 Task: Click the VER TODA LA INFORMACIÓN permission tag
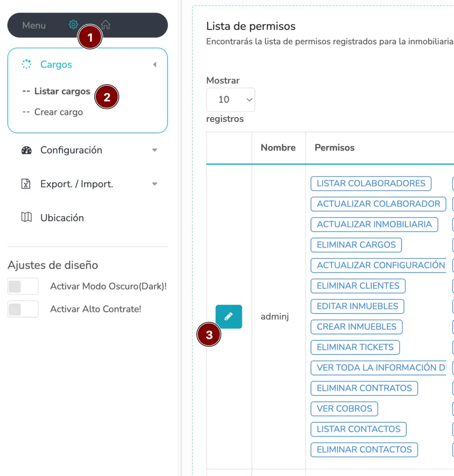[x=378, y=368]
